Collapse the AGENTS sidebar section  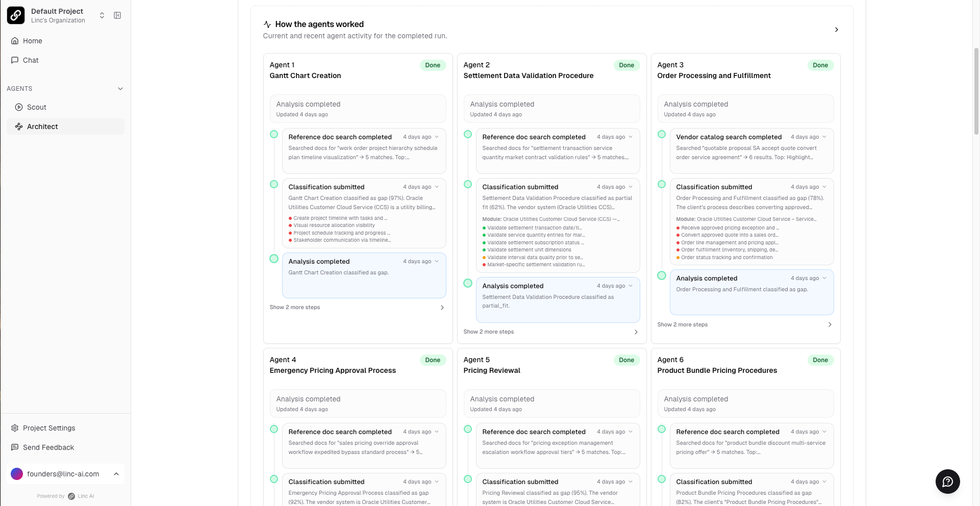click(120, 89)
